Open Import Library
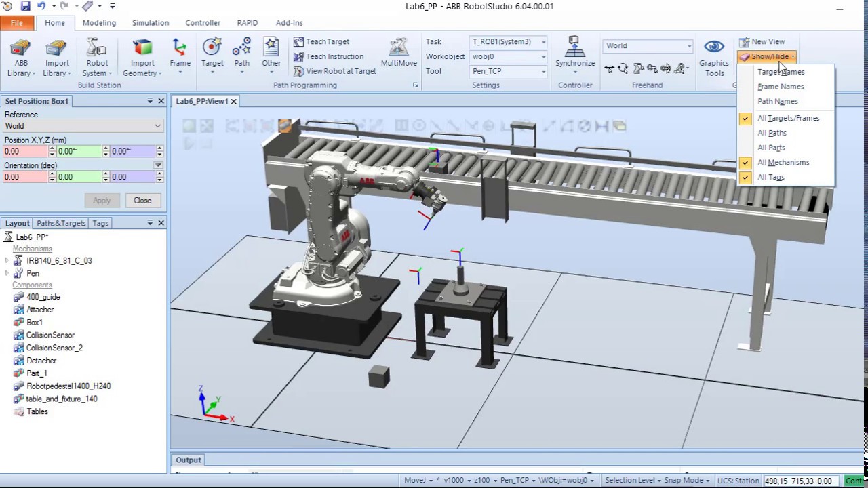Image resolution: width=868 pixels, height=488 pixels. point(57,58)
